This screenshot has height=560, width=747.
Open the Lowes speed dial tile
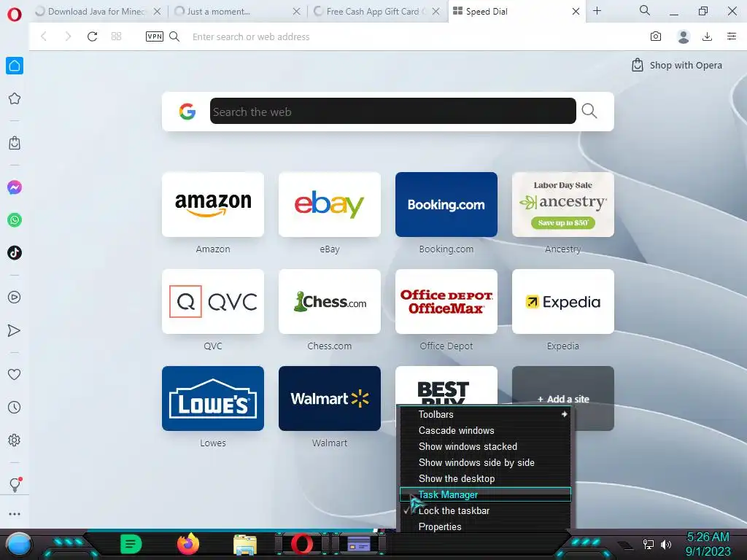point(213,399)
